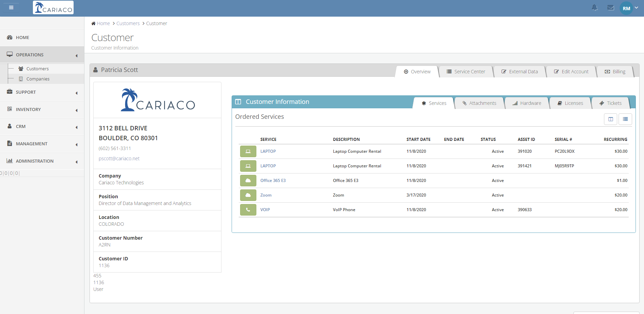644x314 pixels.
Task: Switch to column layout view button
Action: point(610,119)
